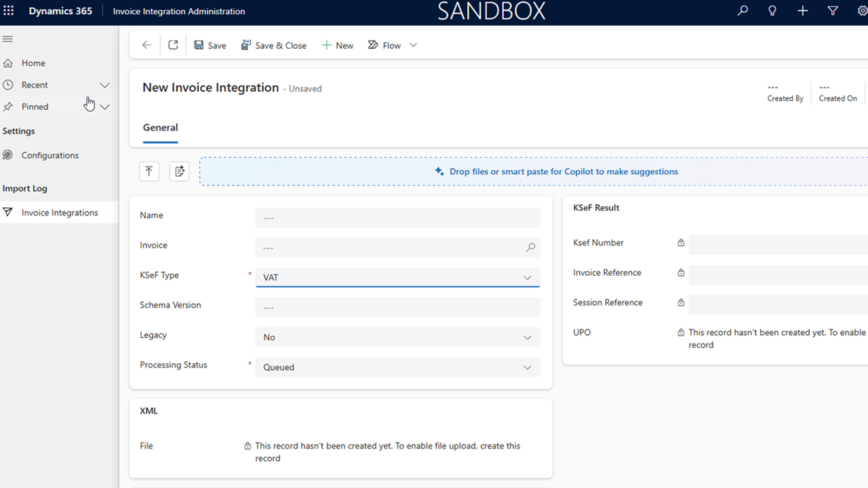This screenshot has height=488, width=868.
Task: Open the Processing Status dropdown
Action: [397, 367]
